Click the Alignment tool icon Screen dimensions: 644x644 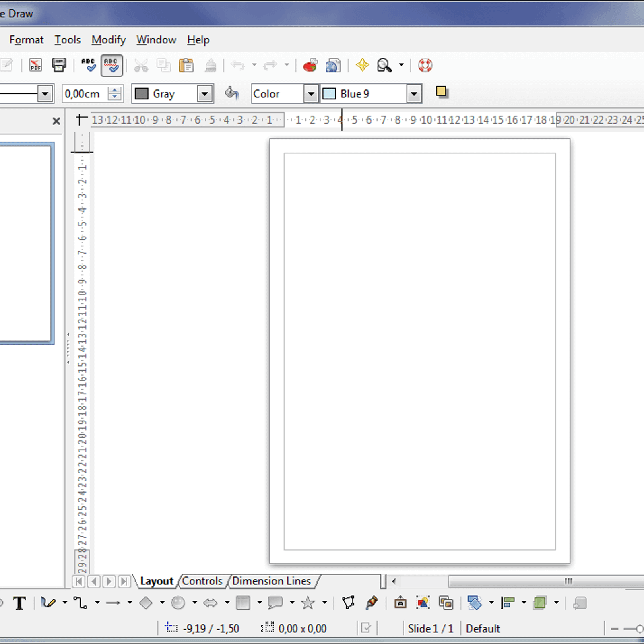[508, 603]
